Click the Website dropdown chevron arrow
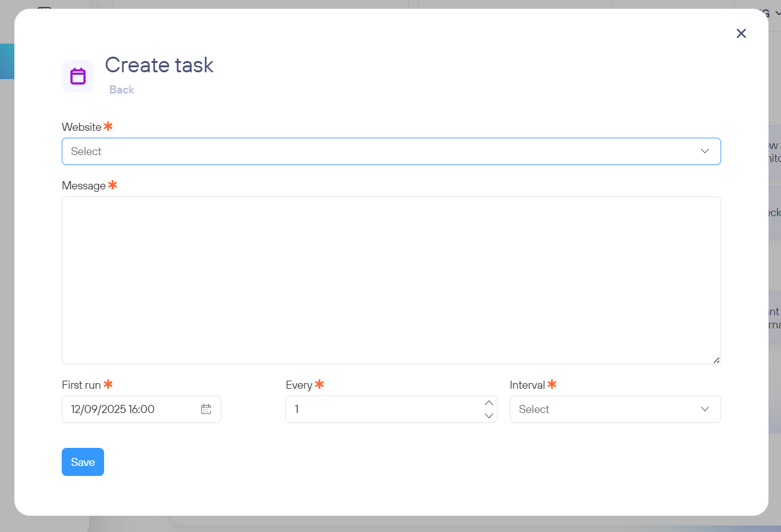The height and width of the screenshot is (532, 781). pyautogui.click(x=705, y=151)
